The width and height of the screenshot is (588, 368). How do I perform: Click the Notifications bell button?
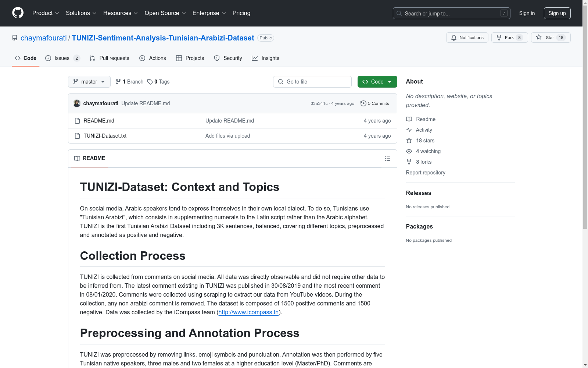coord(467,38)
